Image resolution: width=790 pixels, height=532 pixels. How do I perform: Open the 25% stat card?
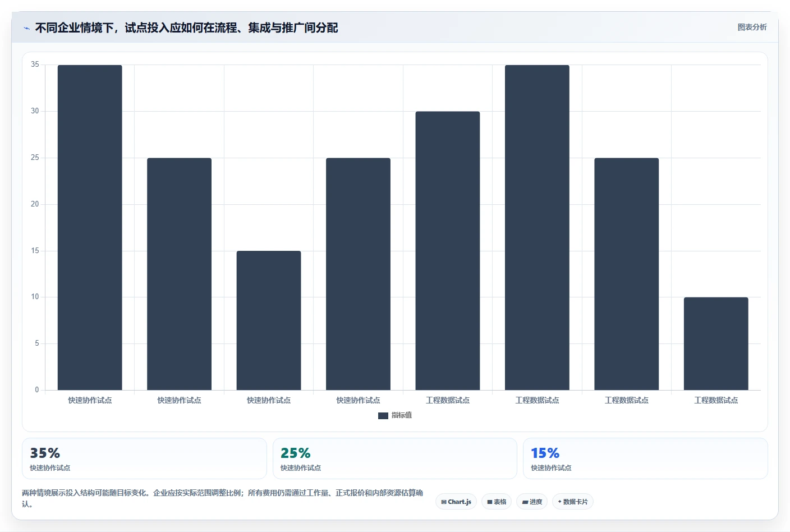395,458
